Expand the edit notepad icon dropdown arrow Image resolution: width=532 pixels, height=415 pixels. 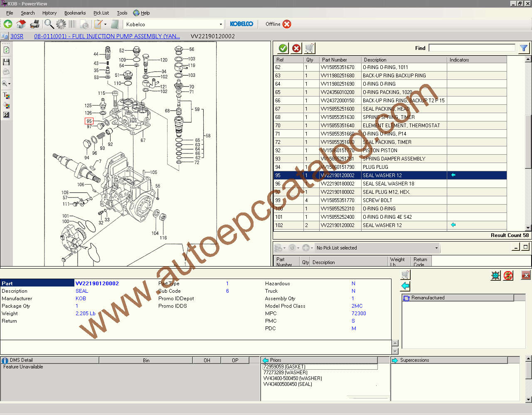[106, 24]
